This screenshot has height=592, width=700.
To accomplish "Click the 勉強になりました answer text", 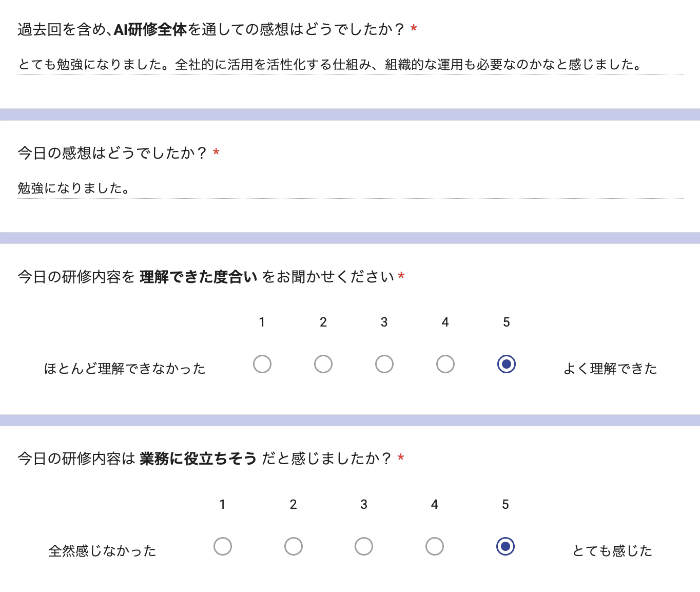I will (x=74, y=187).
